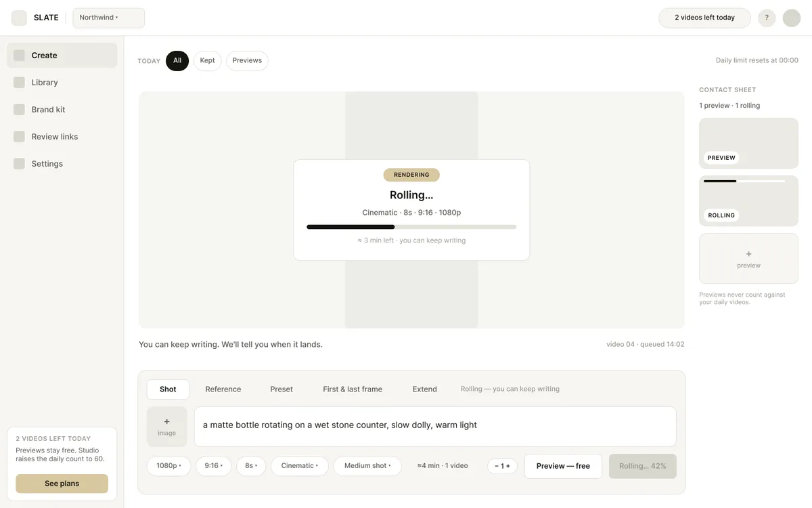Image resolution: width=812 pixels, height=508 pixels.
Task: Switch to the Preset tab
Action: [x=281, y=389]
